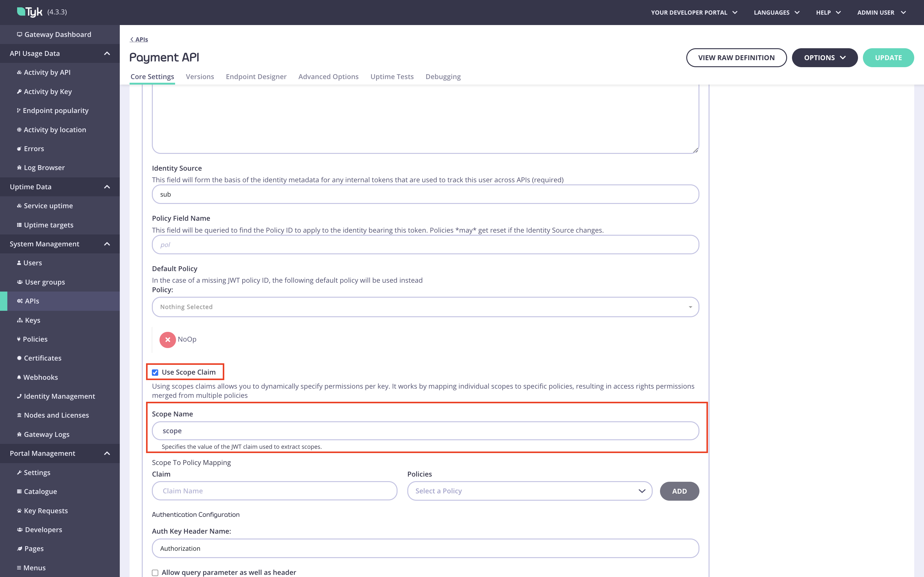Open Identity Management from sidebar

[60, 396]
